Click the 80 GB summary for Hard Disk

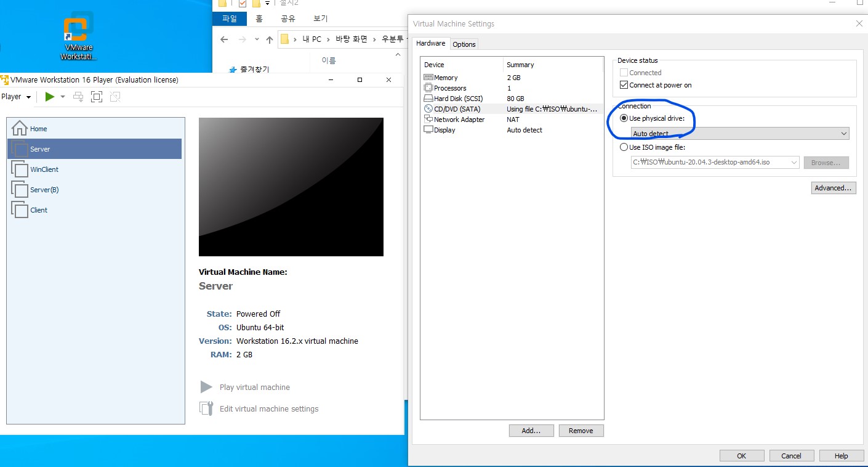point(515,99)
